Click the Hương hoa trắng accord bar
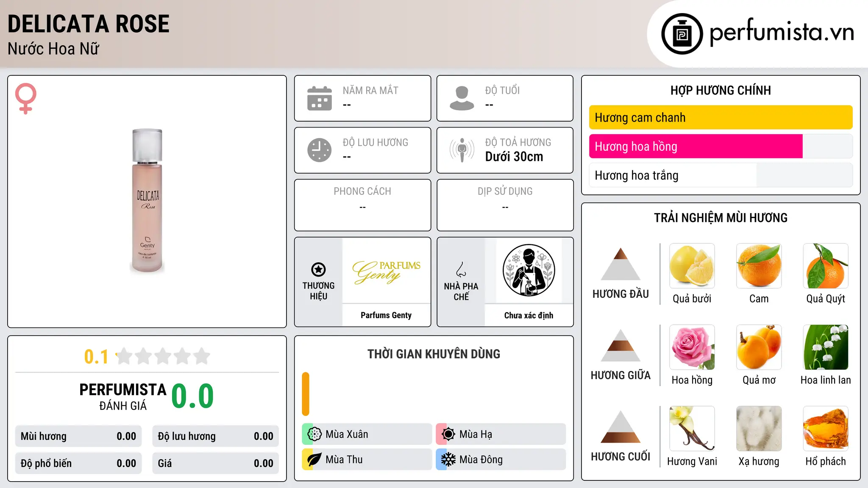 pos(721,175)
